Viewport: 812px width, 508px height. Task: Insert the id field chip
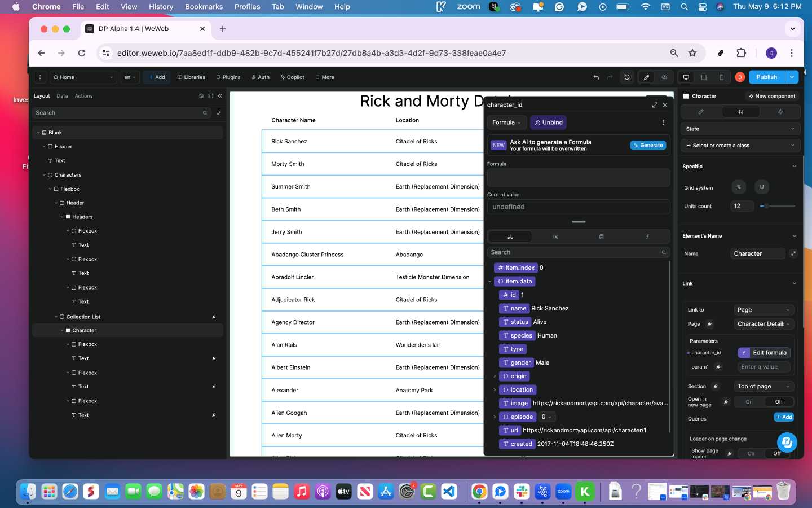point(509,295)
